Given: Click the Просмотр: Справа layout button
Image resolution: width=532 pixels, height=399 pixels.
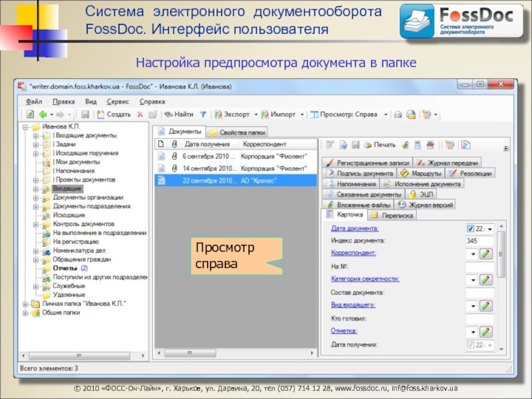Looking at the screenshot, I should tap(344, 114).
